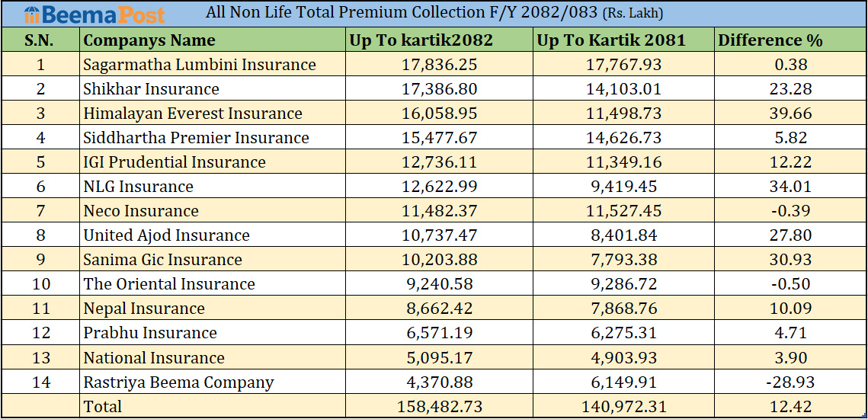The width and height of the screenshot is (868, 419).
Task: Click the Beema Post logo icon
Action: point(31,15)
